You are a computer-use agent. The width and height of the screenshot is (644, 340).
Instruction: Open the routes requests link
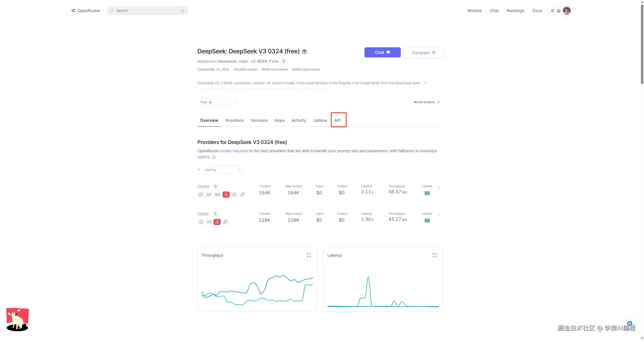point(234,151)
